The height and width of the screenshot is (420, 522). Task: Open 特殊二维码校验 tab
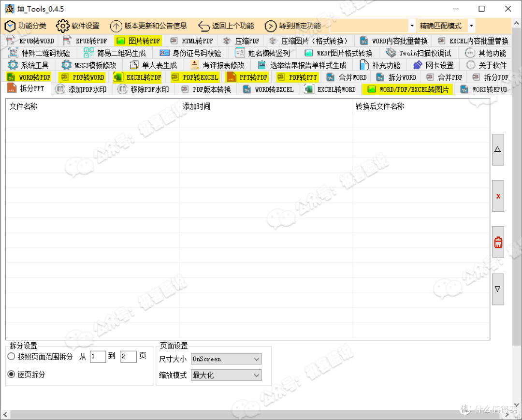pos(39,53)
